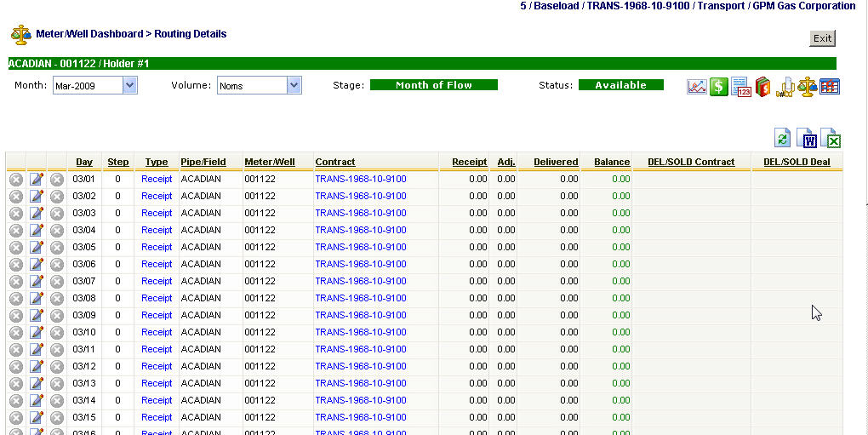Click the balance scale icon in toolbar
Viewport: 868px width, 435px height.
(807, 87)
